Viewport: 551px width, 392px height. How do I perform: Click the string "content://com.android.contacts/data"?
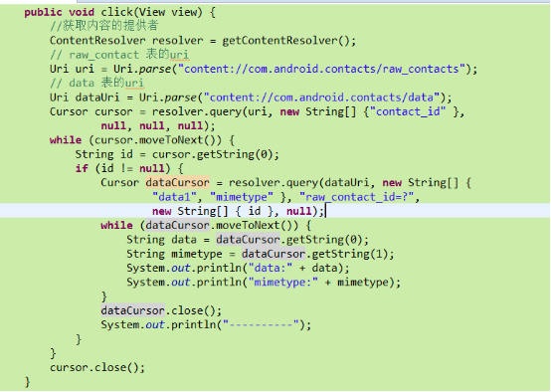pyautogui.click(x=321, y=98)
